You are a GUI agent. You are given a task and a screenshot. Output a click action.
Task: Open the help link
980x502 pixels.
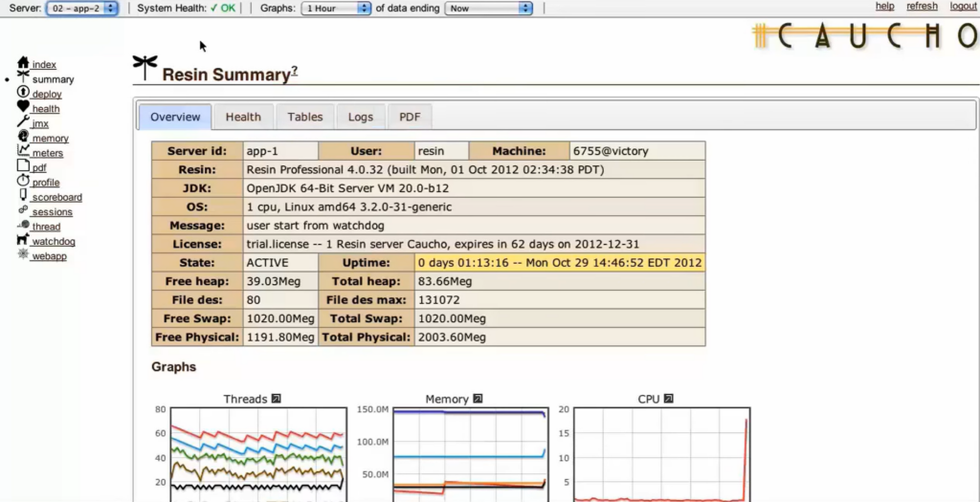coord(884,7)
